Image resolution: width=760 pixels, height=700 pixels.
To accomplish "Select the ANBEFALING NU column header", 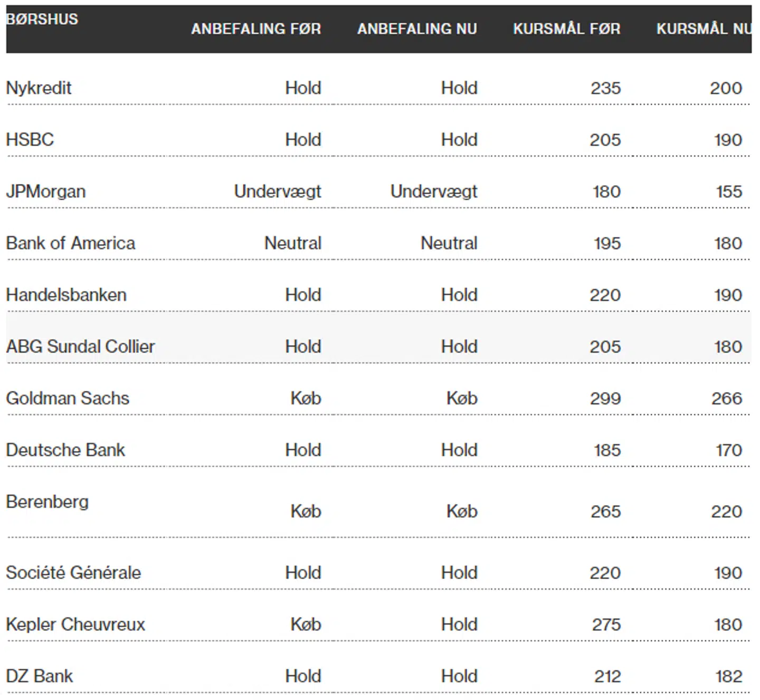I will pos(417,29).
